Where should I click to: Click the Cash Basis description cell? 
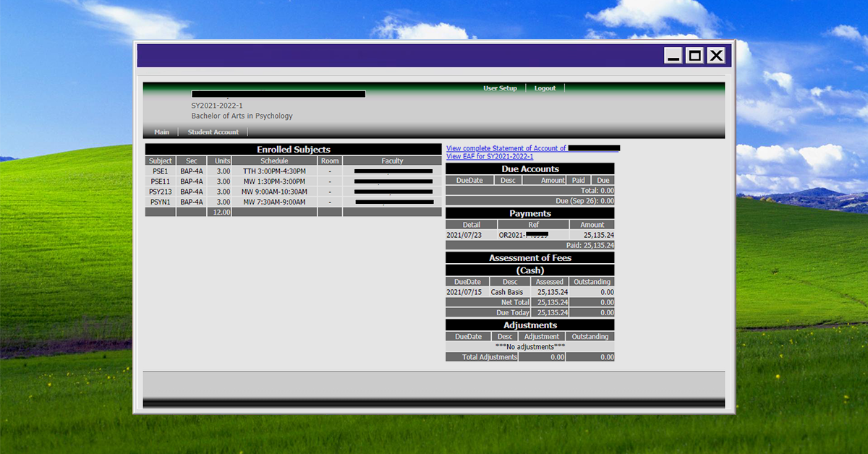coord(506,292)
